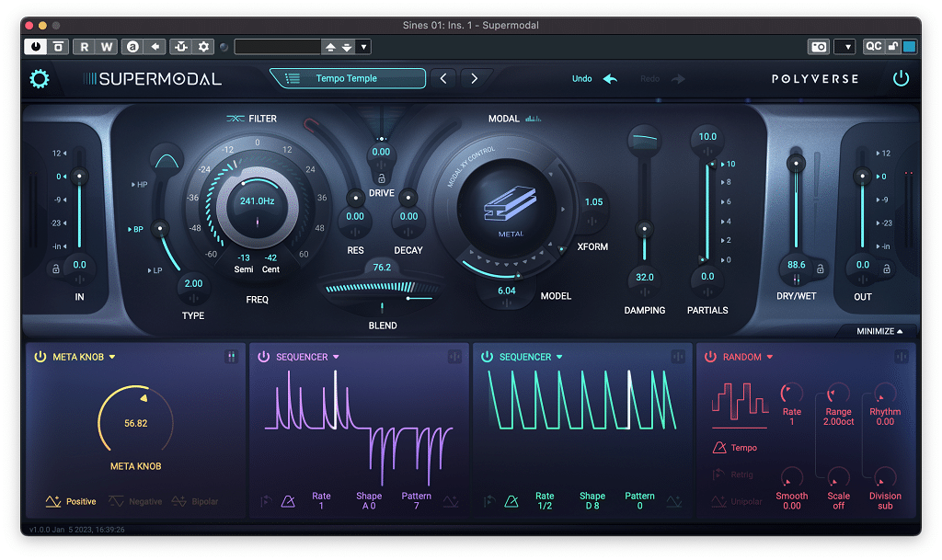Open the teal Sequencer type dropdown
The image size is (942, 560).
click(x=559, y=357)
